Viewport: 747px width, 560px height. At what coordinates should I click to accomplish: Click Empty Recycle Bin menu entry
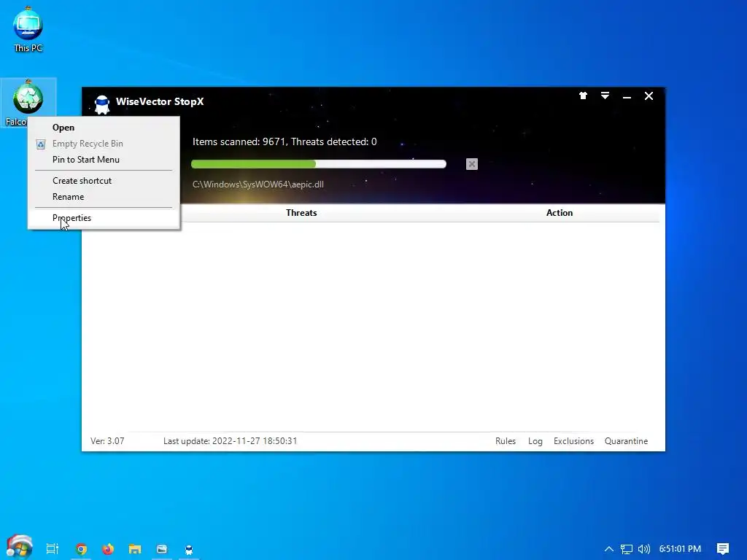pyautogui.click(x=104, y=144)
